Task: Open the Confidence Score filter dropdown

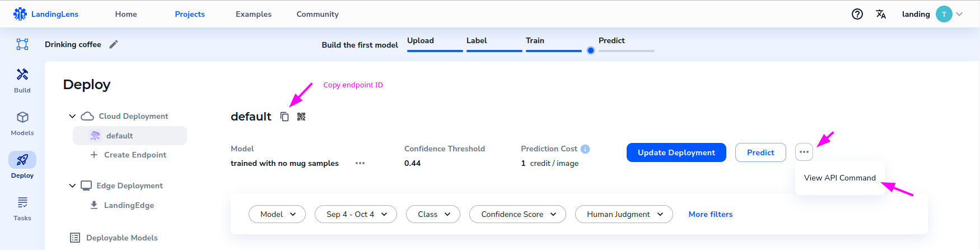Action: point(518,214)
